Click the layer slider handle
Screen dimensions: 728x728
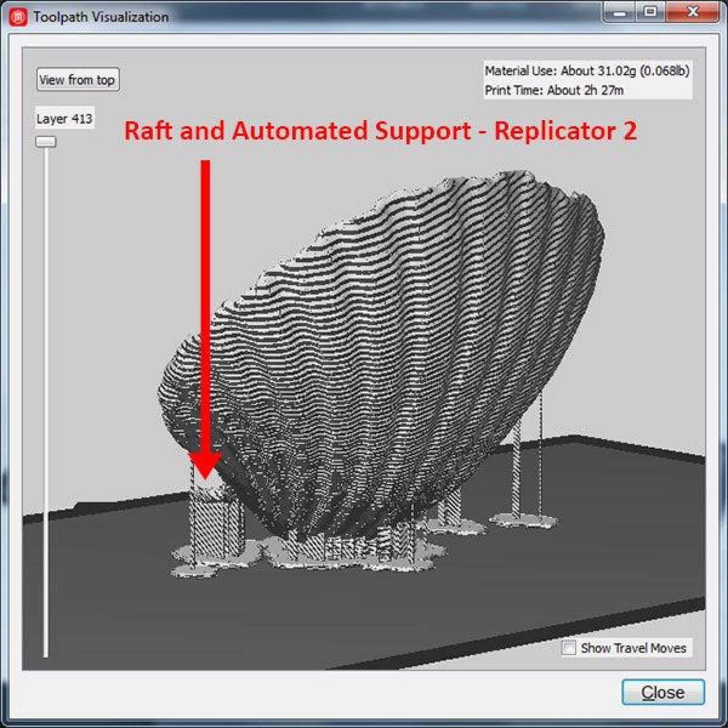click(x=46, y=142)
